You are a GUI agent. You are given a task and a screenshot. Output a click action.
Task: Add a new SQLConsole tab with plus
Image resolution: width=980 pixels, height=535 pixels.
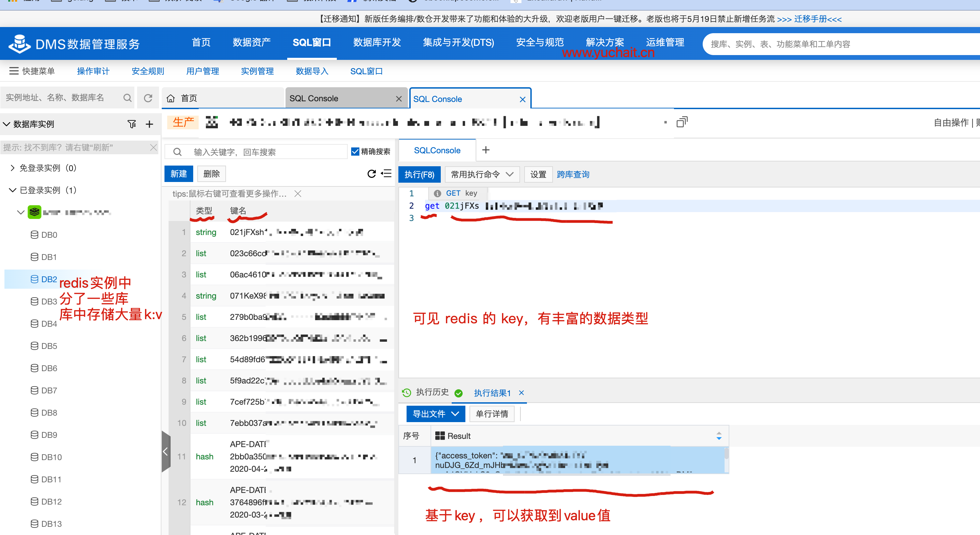click(486, 150)
